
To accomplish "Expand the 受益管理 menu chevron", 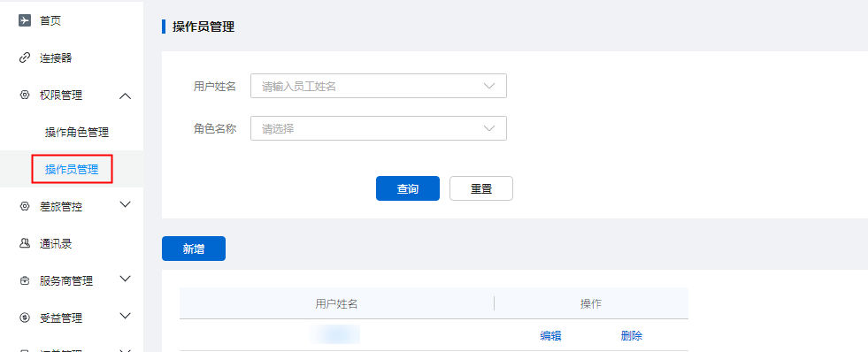I will [x=126, y=316].
